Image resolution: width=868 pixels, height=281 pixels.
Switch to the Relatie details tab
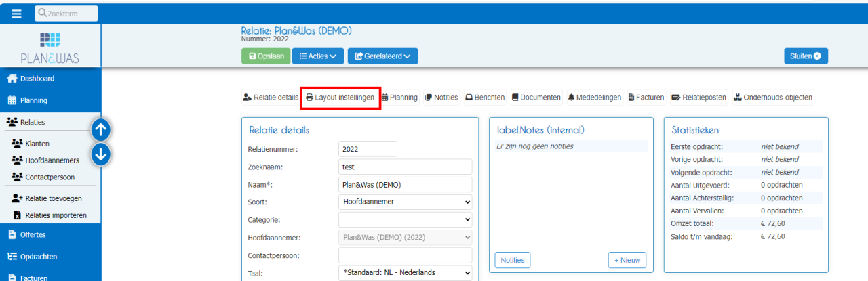[x=271, y=98]
